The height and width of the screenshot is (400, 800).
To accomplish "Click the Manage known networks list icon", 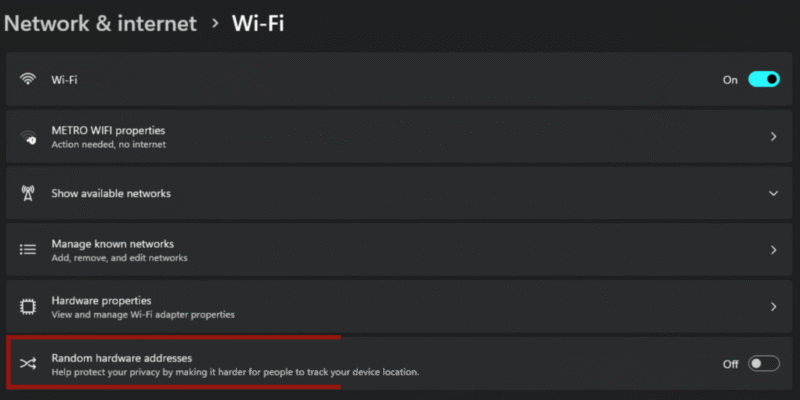I will click(28, 249).
